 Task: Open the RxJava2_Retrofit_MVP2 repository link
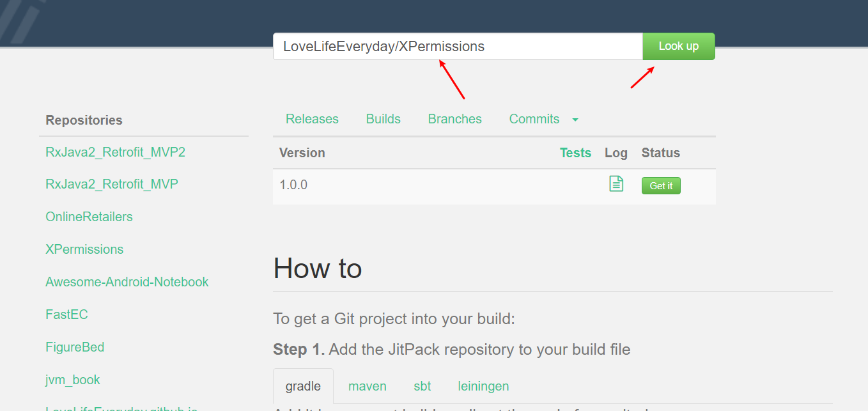(x=115, y=152)
